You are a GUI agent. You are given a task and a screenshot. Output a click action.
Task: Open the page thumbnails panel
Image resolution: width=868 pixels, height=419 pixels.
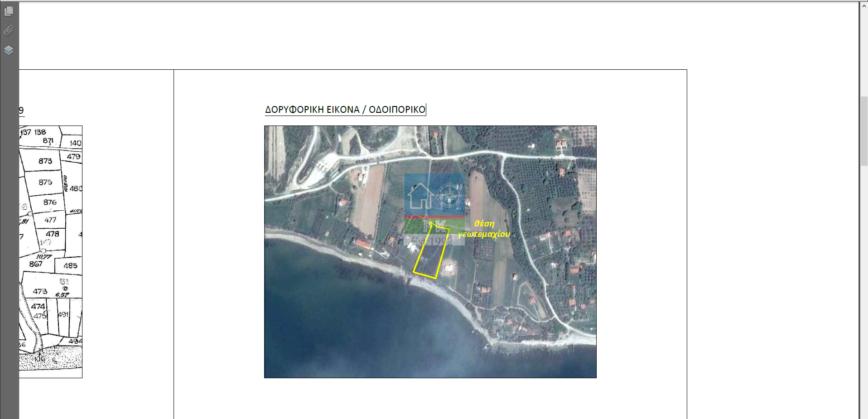point(8,11)
